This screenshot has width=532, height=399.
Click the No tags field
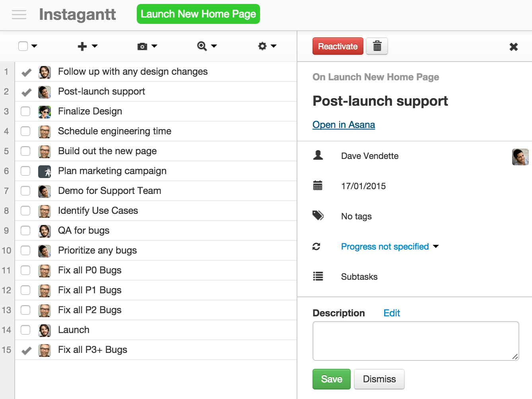click(x=356, y=216)
